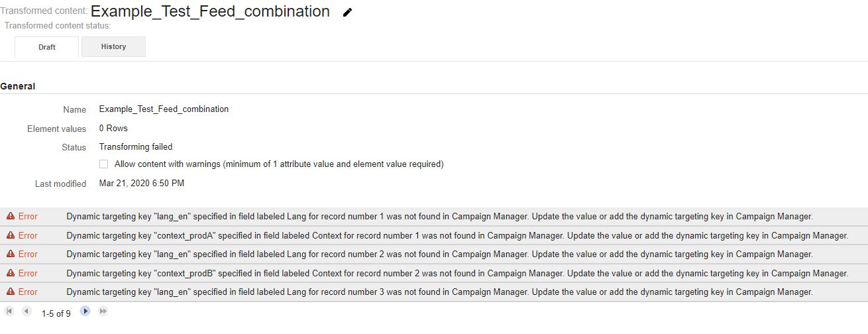Click the Example_Test_Feed_combination page title
The image size is (868, 334).
[210, 11]
